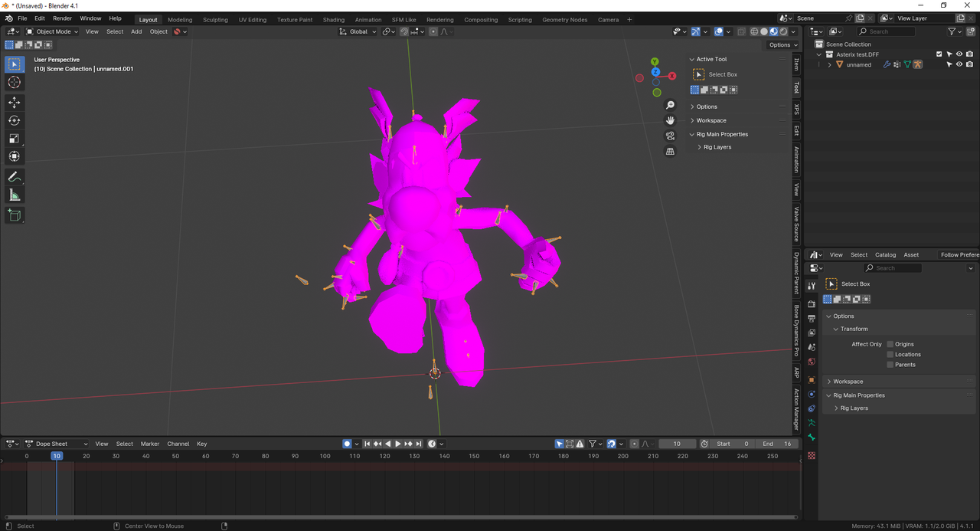The image size is (980, 531).
Task: Enable the Locations checkbox
Action: coord(890,354)
